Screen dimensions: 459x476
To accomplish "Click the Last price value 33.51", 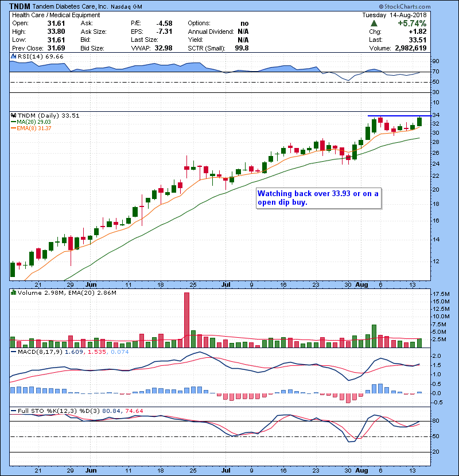I will 418,40.
